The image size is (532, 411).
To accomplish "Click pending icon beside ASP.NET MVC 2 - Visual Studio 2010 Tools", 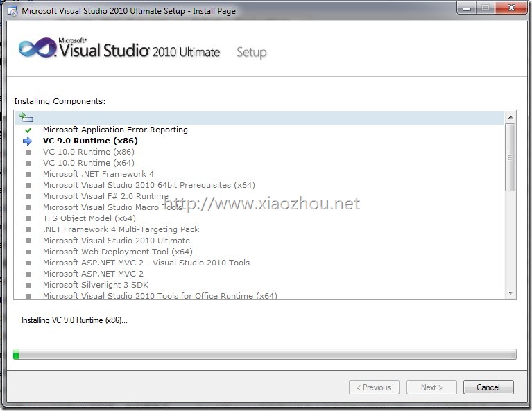I will click(x=28, y=263).
